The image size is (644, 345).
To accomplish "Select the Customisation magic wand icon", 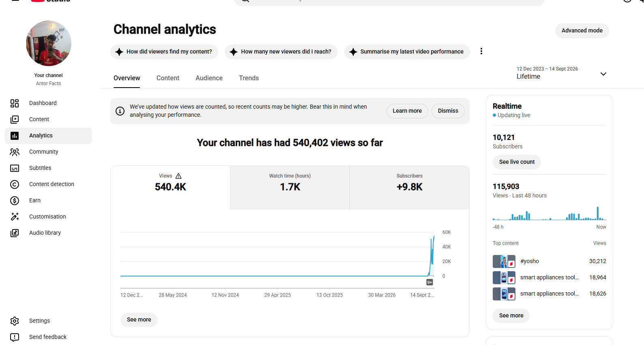I will pos(15,217).
